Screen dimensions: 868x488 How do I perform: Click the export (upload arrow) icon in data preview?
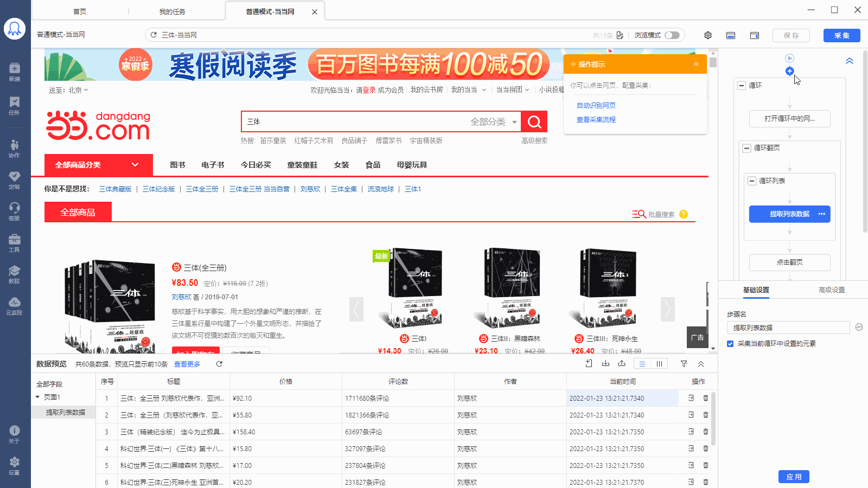pyautogui.click(x=622, y=364)
